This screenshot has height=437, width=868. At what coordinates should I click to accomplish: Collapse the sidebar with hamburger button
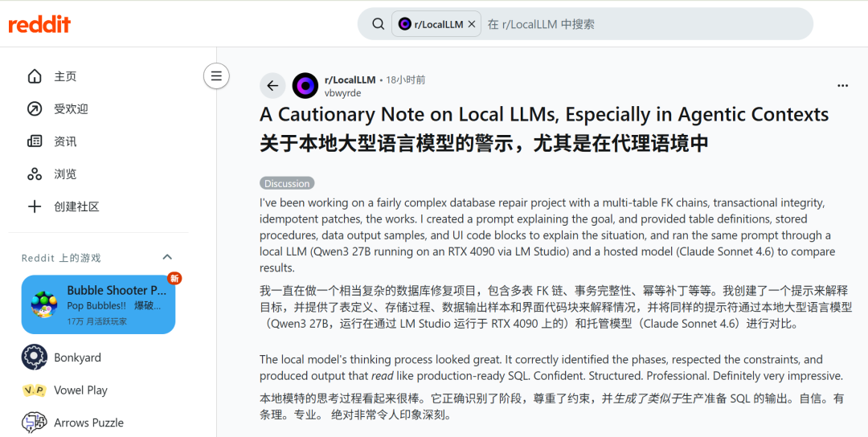[x=216, y=76]
